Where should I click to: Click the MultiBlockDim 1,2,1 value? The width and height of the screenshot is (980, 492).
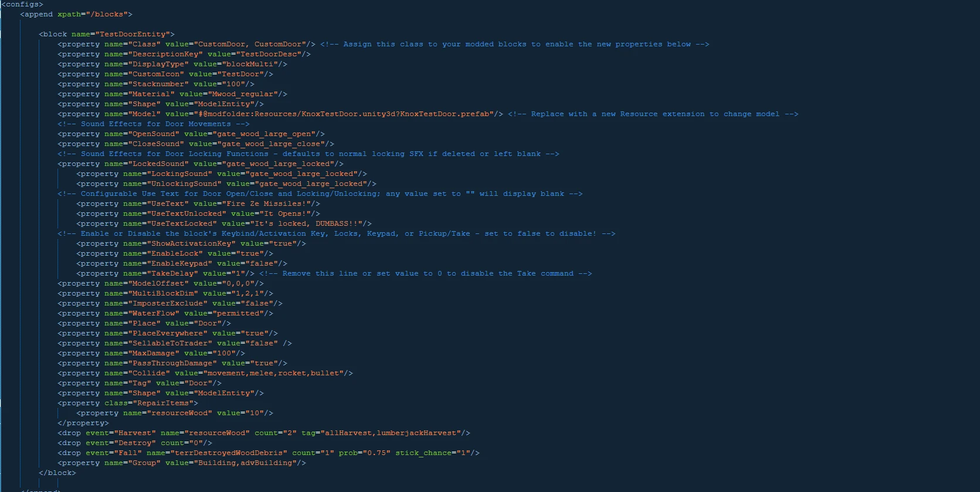click(245, 293)
